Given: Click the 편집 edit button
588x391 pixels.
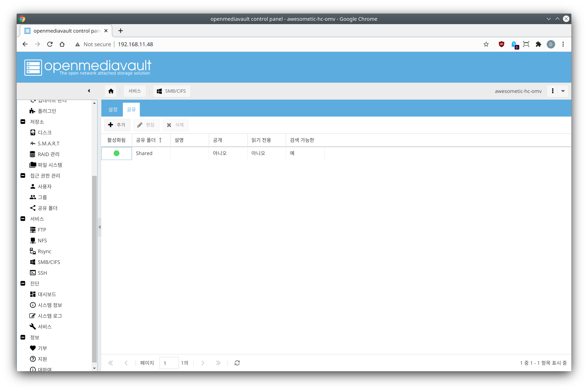Looking at the screenshot, I should click(x=146, y=125).
